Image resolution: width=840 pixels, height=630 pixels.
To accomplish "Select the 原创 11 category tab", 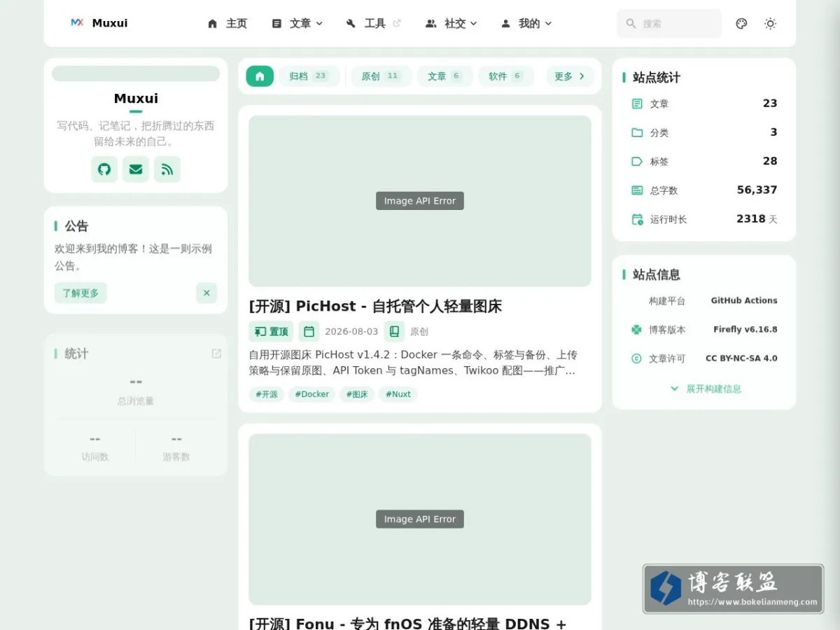I will [381, 76].
